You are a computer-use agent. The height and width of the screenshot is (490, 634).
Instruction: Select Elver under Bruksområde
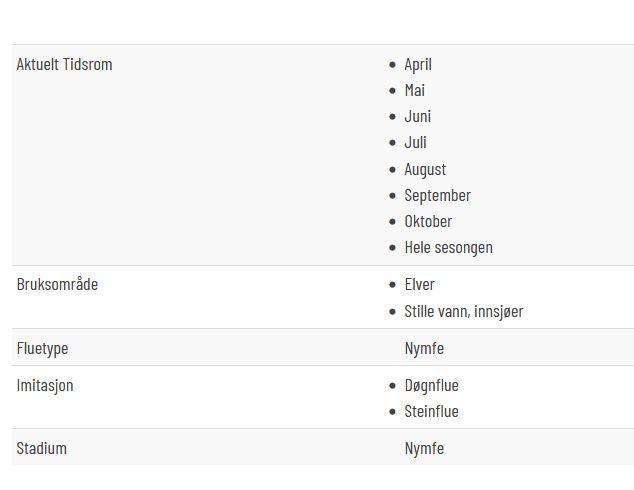tap(419, 285)
